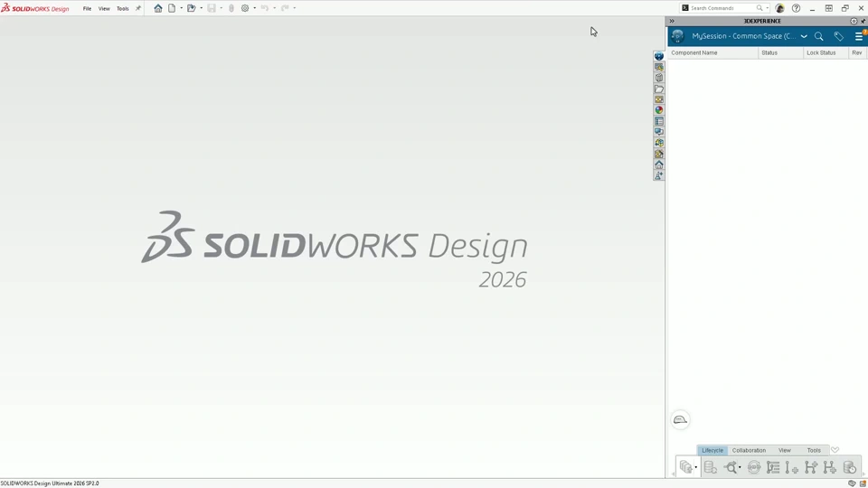Screen dimensions: 868x488
Task: Expand the Redo dropdown arrow
Action: pyautogui.click(x=295, y=8)
